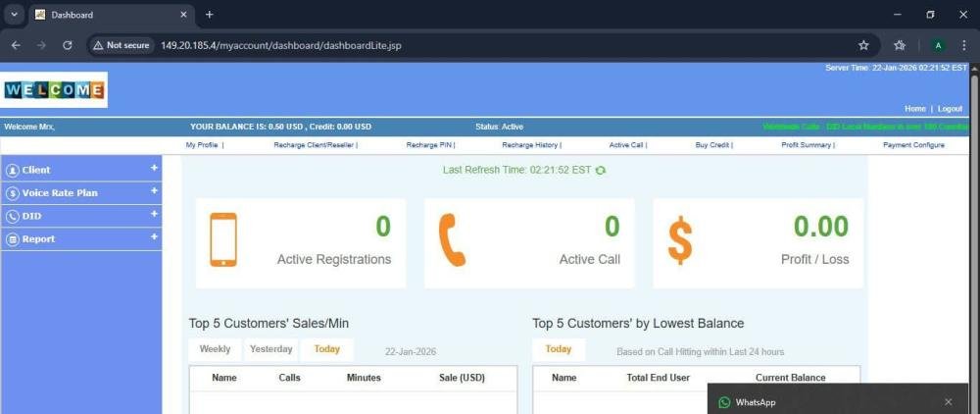The image size is (980, 414).
Task: Click the orange telephone handset Active Call icon
Action: click(x=452, y=240)
